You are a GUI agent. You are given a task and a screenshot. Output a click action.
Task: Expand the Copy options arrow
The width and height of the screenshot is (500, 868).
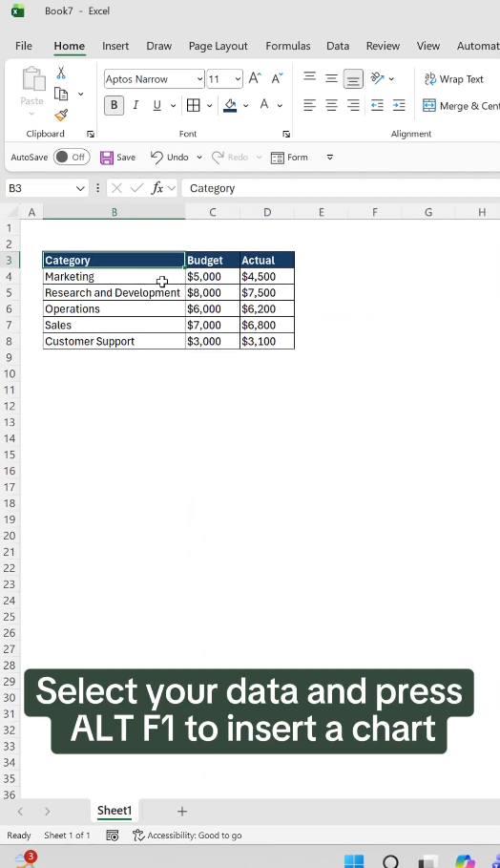point(81,95)
